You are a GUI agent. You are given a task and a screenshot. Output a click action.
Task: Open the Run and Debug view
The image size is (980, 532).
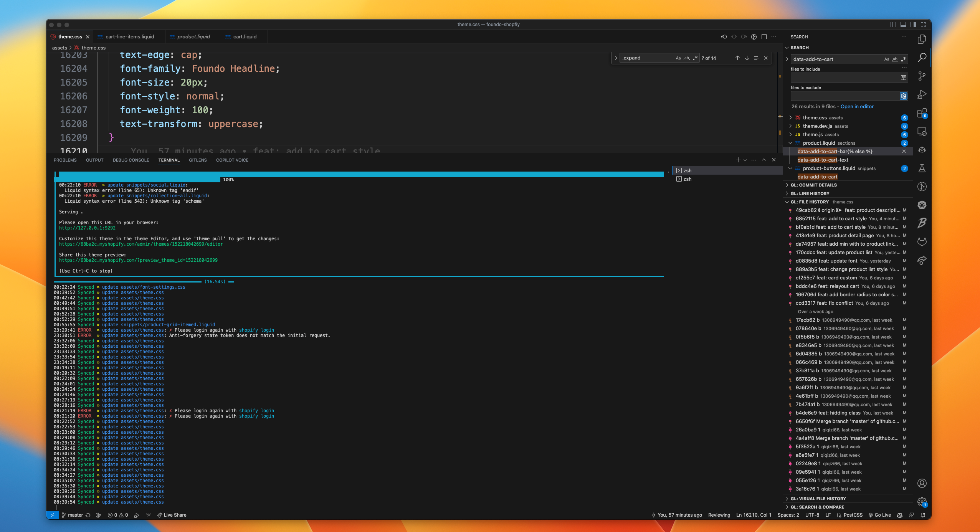click(x=923, y=94)
